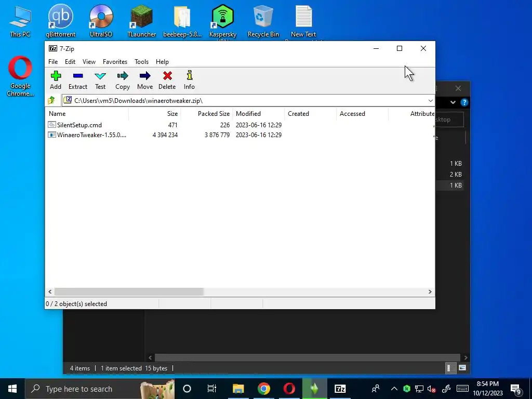Open the Tools menu

point(141,62)
